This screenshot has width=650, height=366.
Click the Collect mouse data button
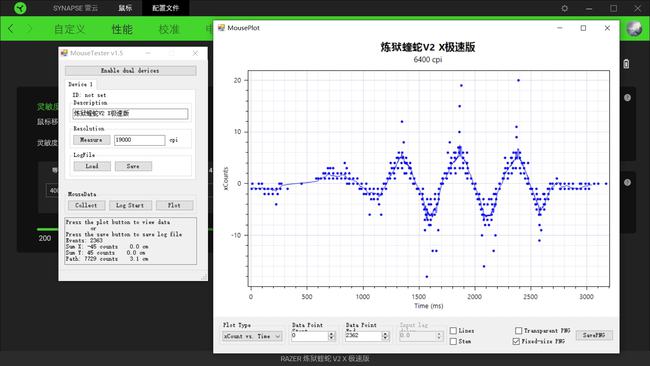86,205
